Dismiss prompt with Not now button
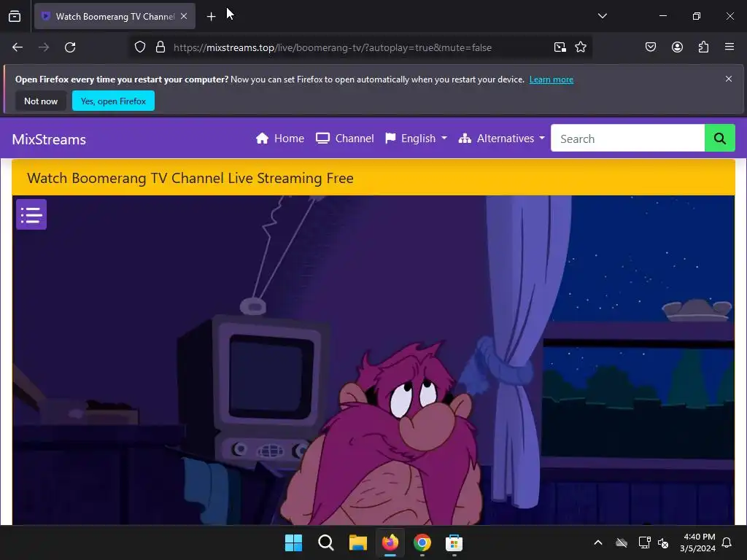747x560 pixels. (x=41, y=101)
